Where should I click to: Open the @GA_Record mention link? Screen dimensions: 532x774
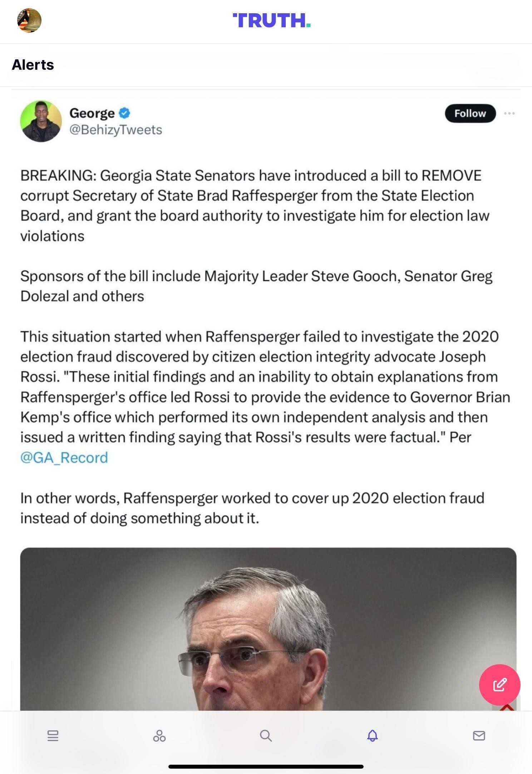(64, 457)
